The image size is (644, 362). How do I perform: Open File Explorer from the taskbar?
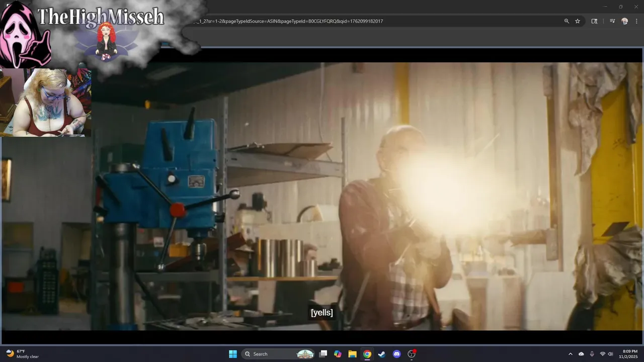point(352,354)
